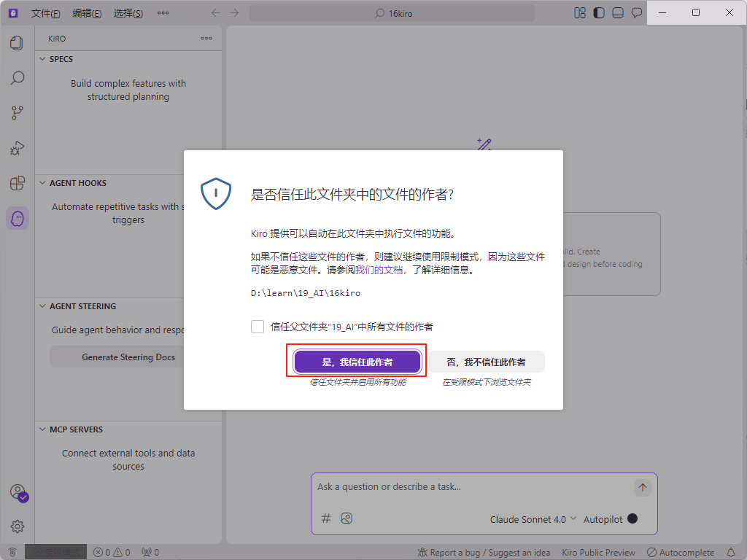Open the Search view in sidebar
Screen dimensions: 747x560
click(x=17, y=77)
